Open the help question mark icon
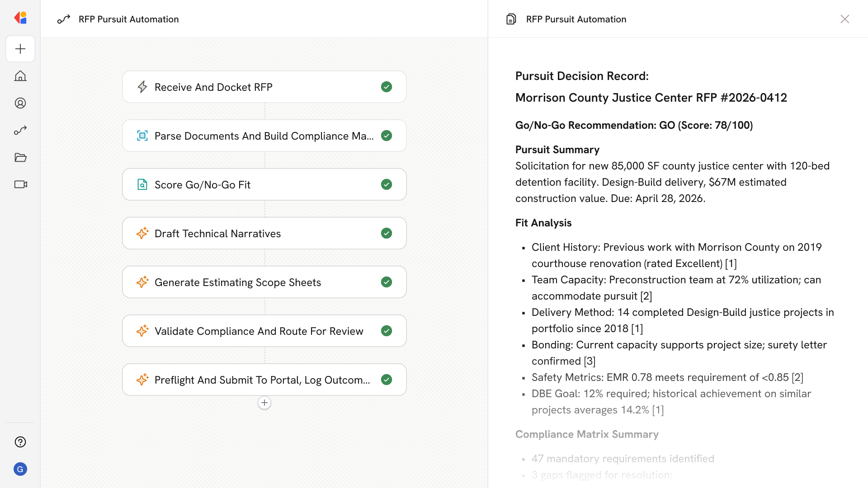 (20, 442)
